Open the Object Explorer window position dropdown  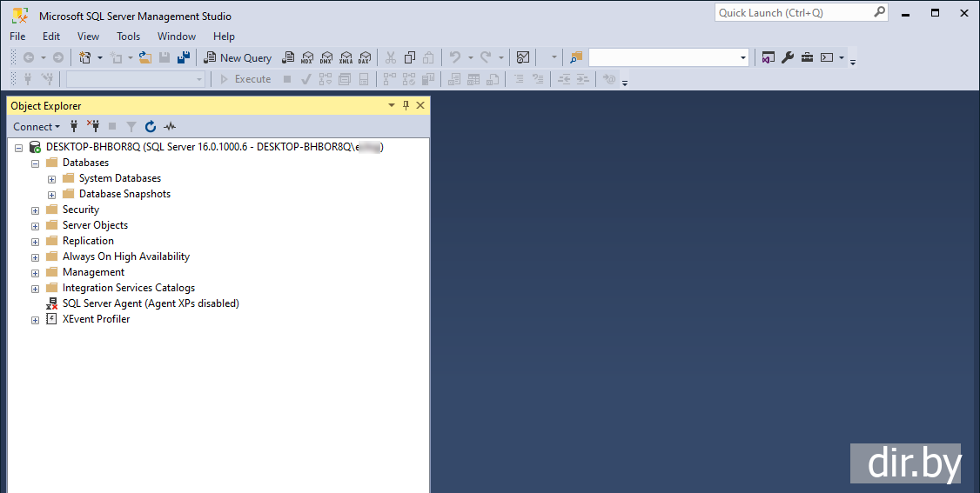(392, 105)
